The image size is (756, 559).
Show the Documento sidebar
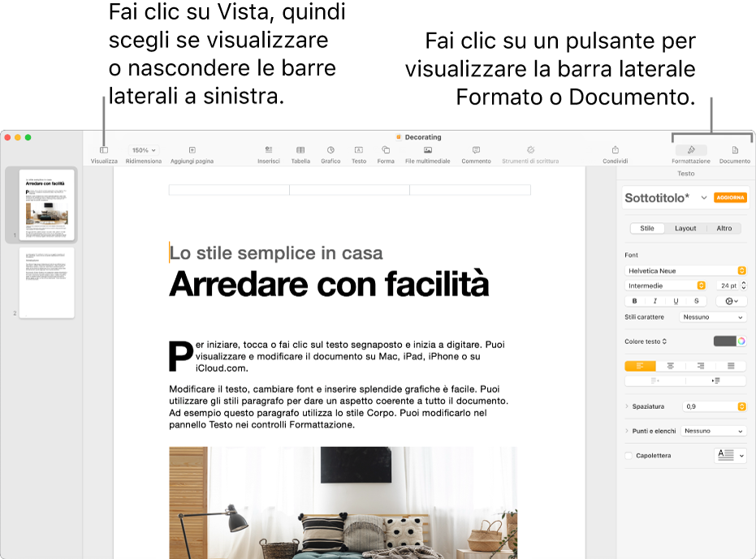[735, 150]
